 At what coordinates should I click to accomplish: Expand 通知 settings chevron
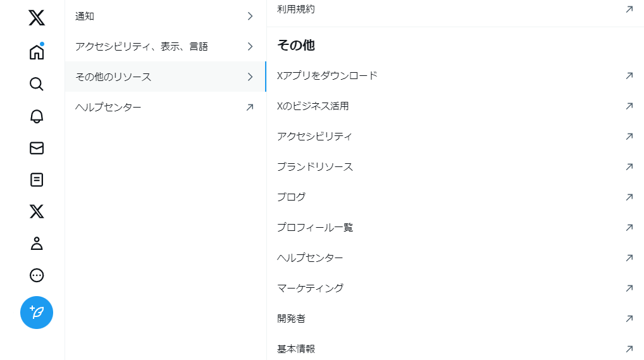pos(250,16)
